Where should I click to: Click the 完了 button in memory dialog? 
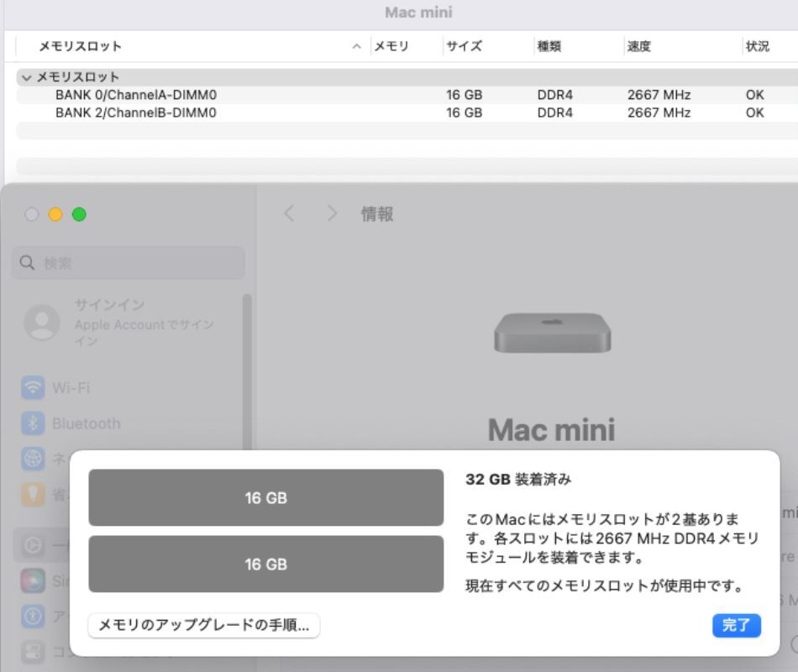737,625
